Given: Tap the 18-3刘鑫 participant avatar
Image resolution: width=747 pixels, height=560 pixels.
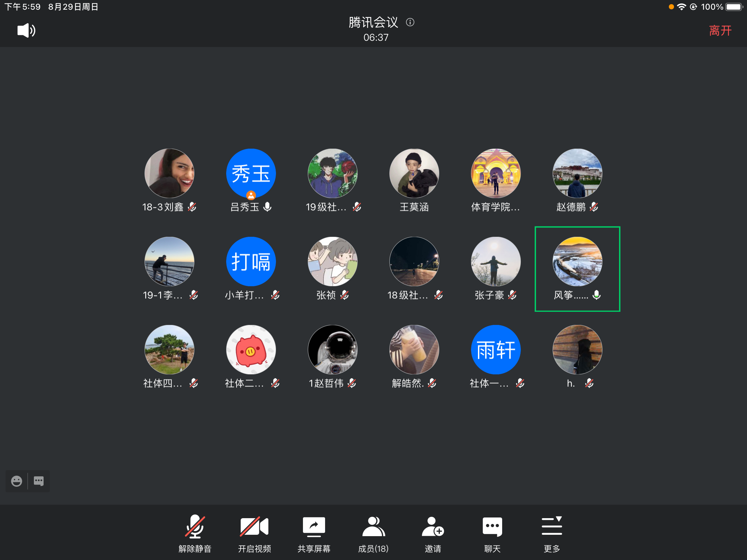Looking at the screenshot, I should (169, 174).
